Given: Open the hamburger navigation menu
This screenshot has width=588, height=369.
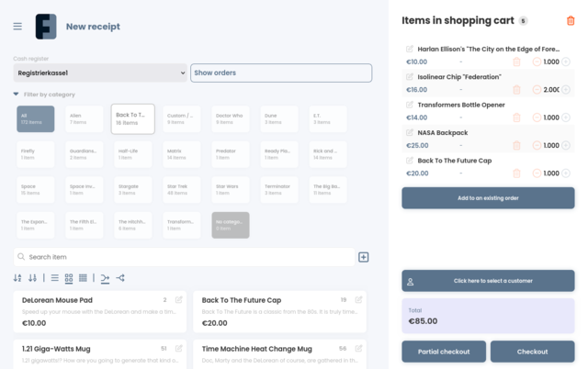Looking at the screenshot, I should coord(17,27).
